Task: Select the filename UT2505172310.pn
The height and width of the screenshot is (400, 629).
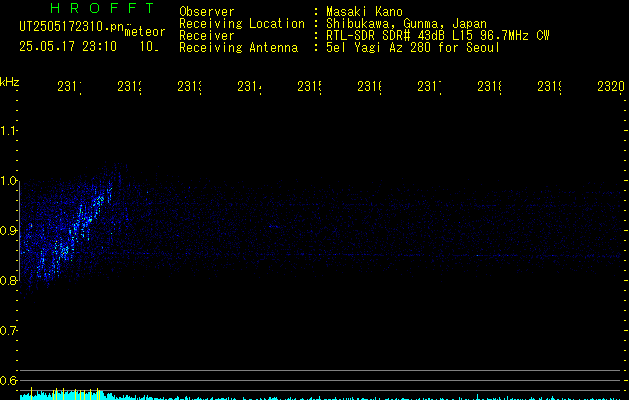Action: [71, 27]
